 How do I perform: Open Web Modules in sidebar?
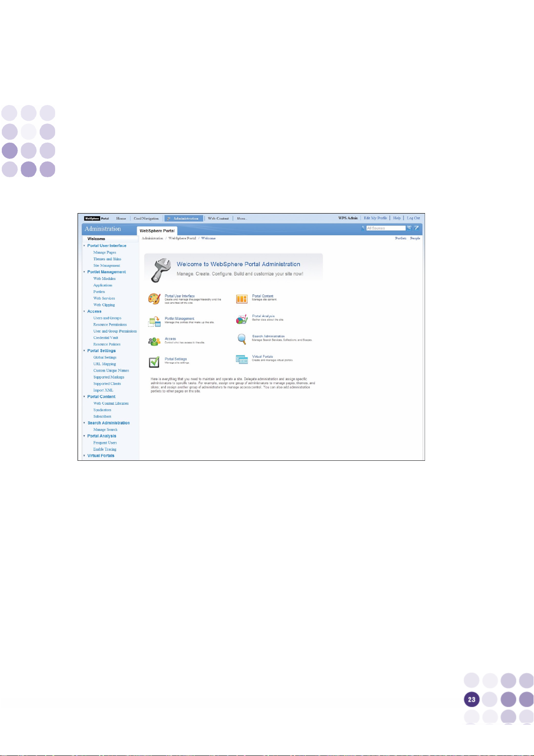(x=104, y=279)
